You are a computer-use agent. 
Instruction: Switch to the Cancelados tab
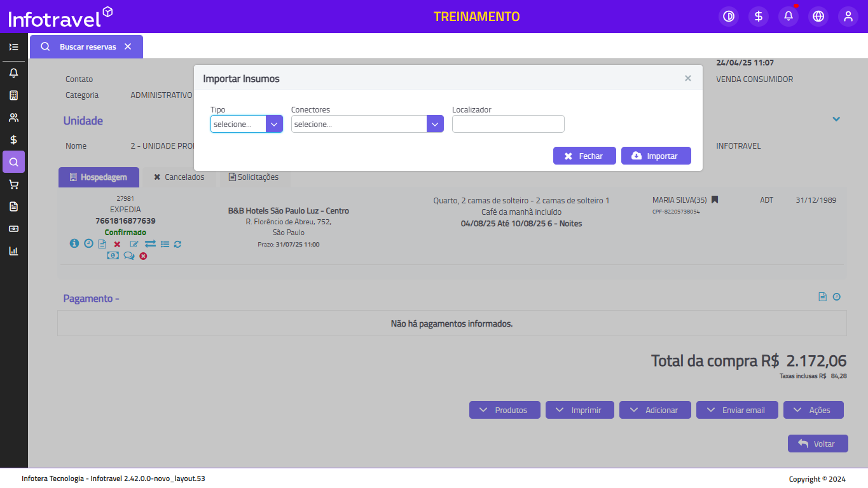(179, 177)
